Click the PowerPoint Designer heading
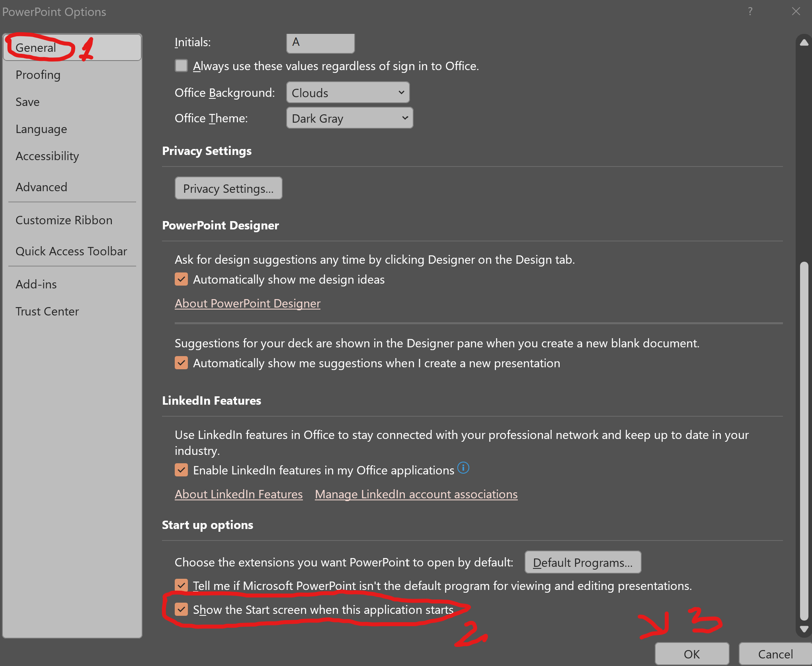 coord(221,225)
